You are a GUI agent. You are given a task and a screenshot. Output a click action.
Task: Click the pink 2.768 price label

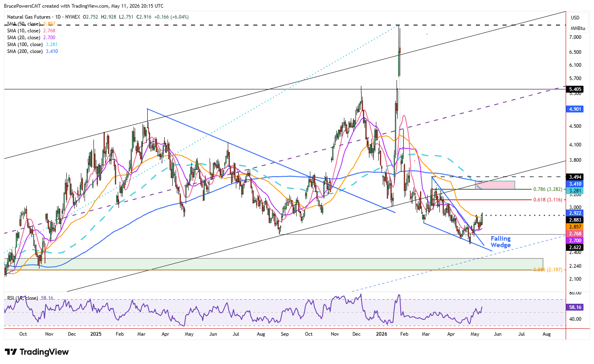[575, 234]
